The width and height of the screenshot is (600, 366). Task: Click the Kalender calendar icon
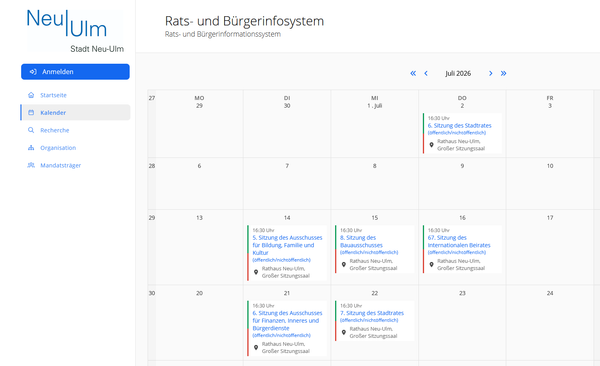point(31,113)
